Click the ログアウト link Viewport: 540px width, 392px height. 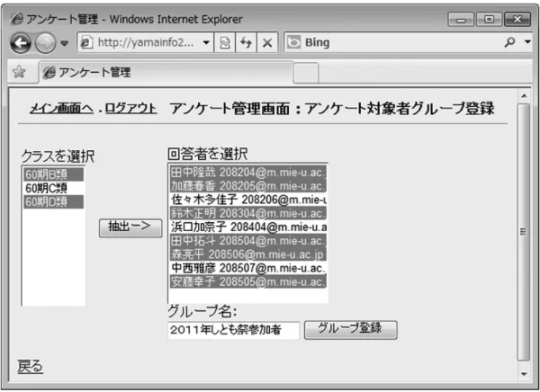(130, 109)
